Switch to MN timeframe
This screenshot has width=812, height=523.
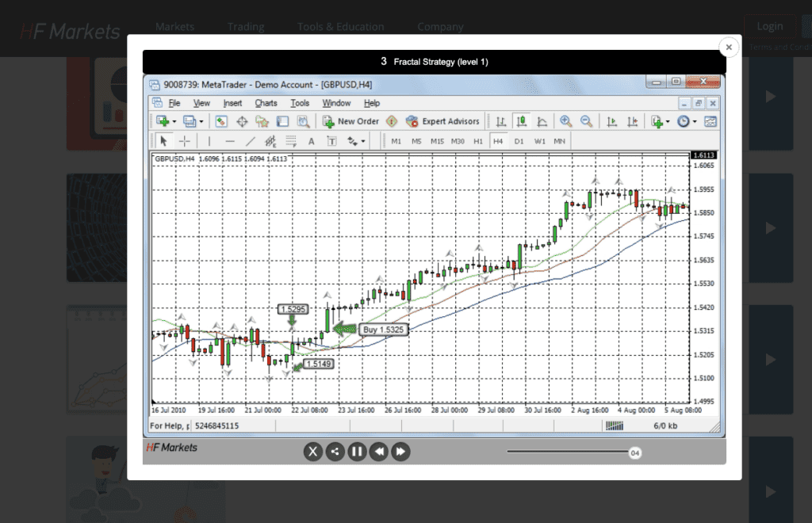coord(559,141)
